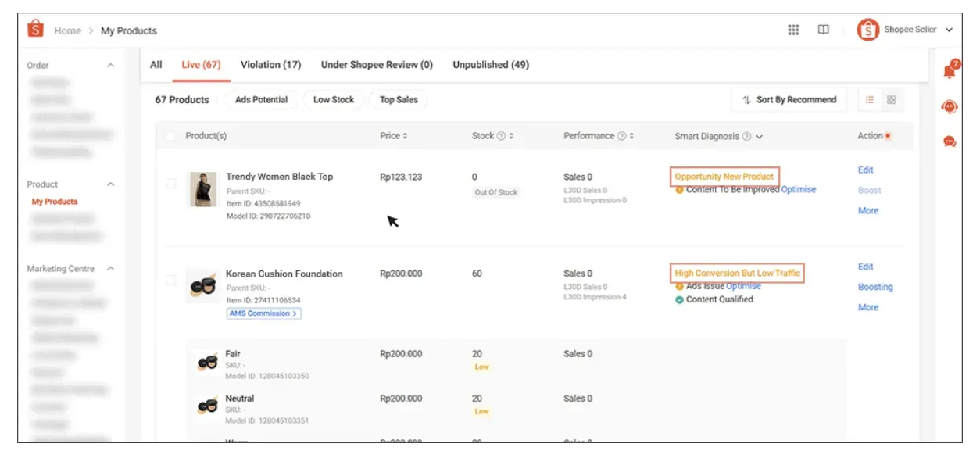This screenshot has width=980, height=458.
Task: Open the Sort By Recommend dropdown
Action: point(789,100)
